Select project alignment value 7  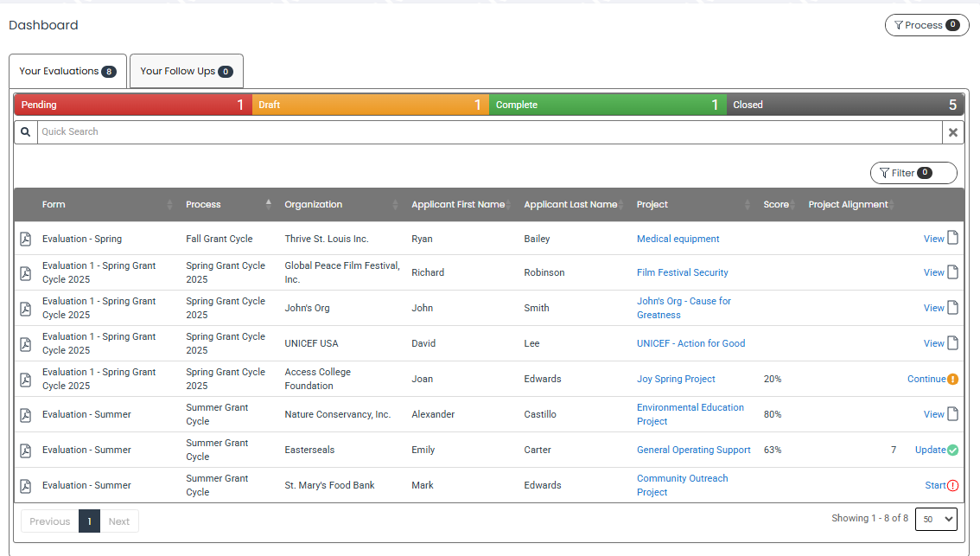pos(894,450)
